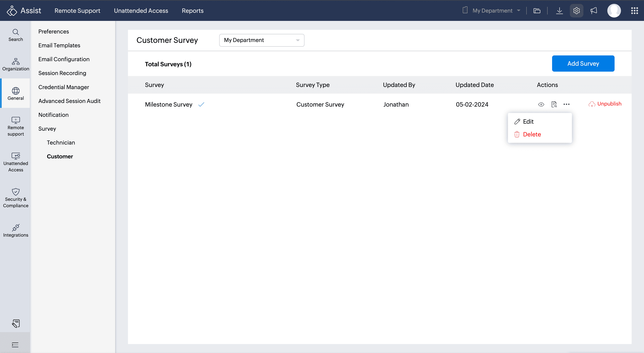Click the announcements megaphone icon
The image size is (644, 353).
coord(593,11)
